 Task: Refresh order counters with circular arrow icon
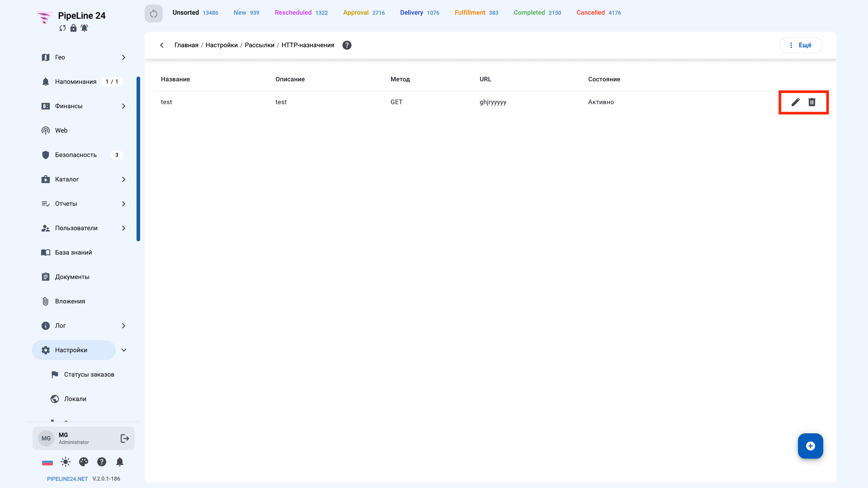pos(154,14)
